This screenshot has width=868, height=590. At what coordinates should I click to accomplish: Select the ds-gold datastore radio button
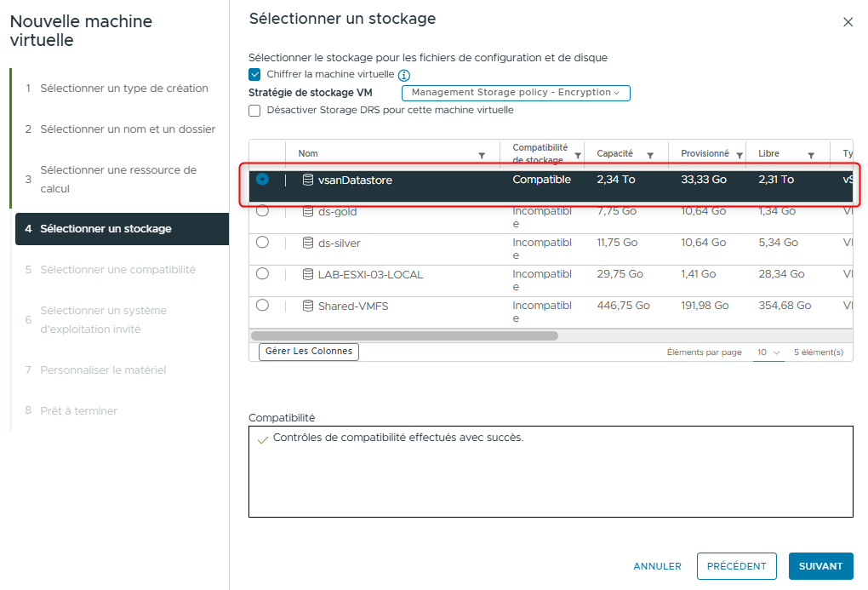tap(262, 210)
